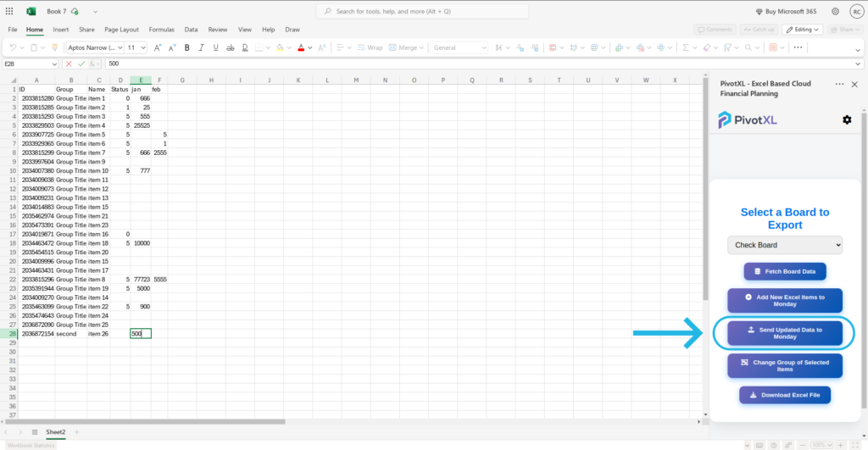Viewport: 868px width, 450px height.
Task: Increase font size
Action: tap(158, 47)
